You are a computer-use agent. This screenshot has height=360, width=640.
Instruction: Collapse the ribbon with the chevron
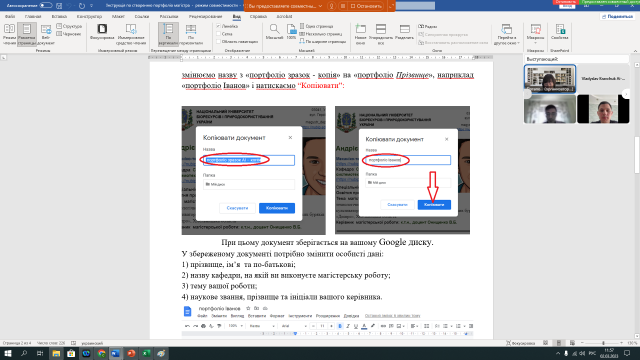635,51
